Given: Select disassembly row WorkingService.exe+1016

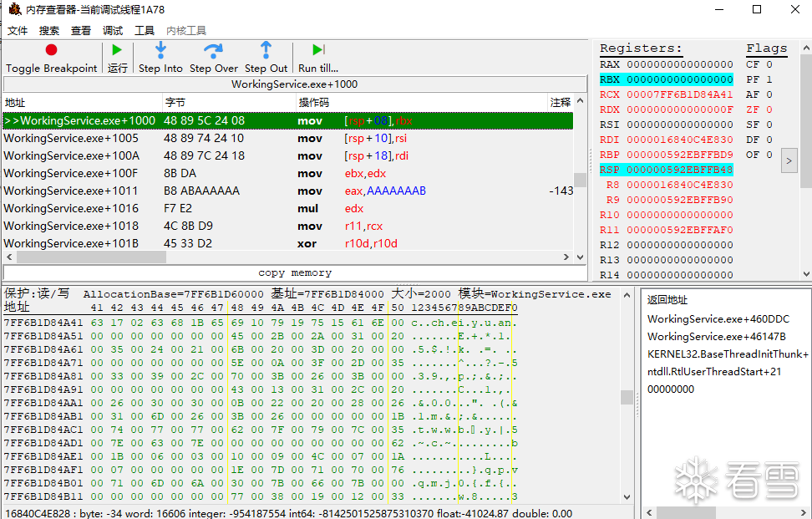Looking at the screenshot, I should point(288,208).
